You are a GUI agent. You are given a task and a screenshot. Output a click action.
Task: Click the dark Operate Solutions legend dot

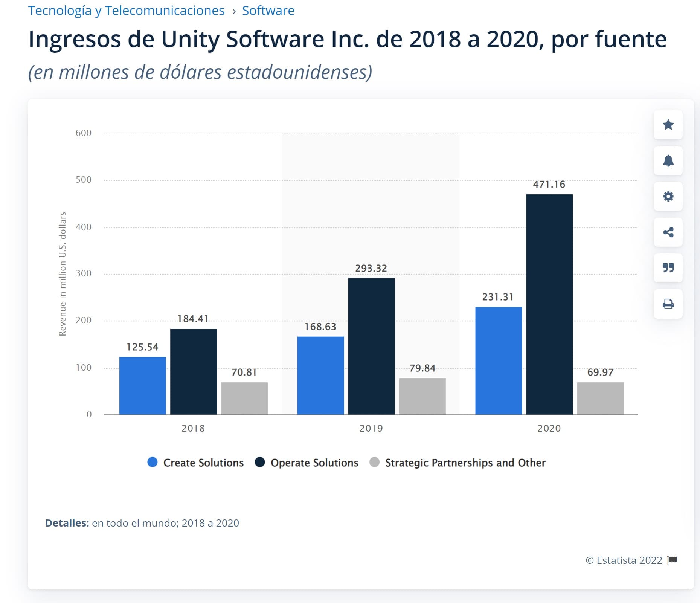[260, 462]
